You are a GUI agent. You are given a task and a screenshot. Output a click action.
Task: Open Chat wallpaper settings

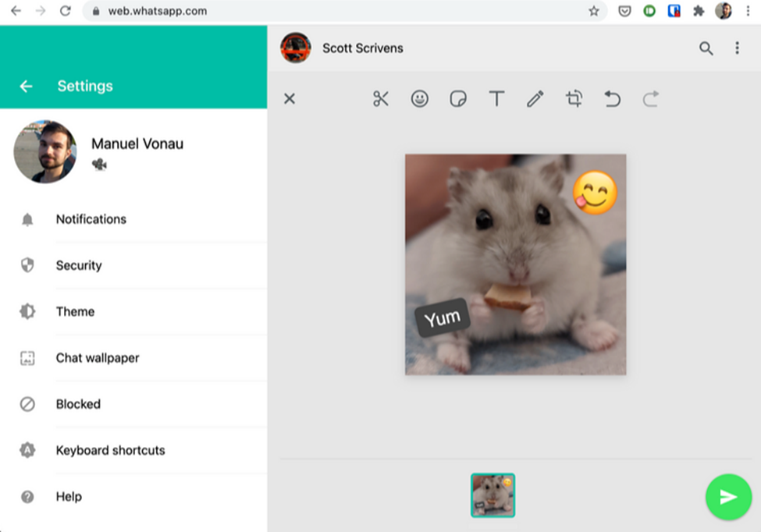coord(133,358)
